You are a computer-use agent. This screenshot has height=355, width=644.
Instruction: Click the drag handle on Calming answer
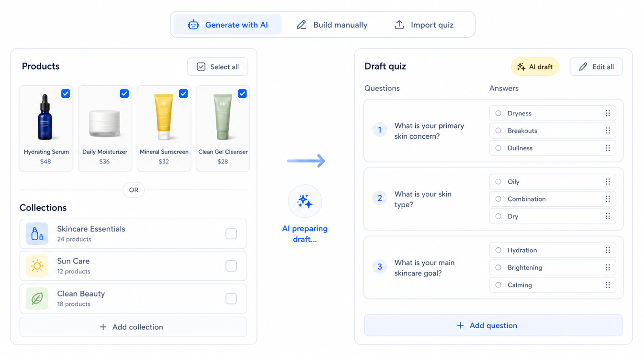pos(608,285)
